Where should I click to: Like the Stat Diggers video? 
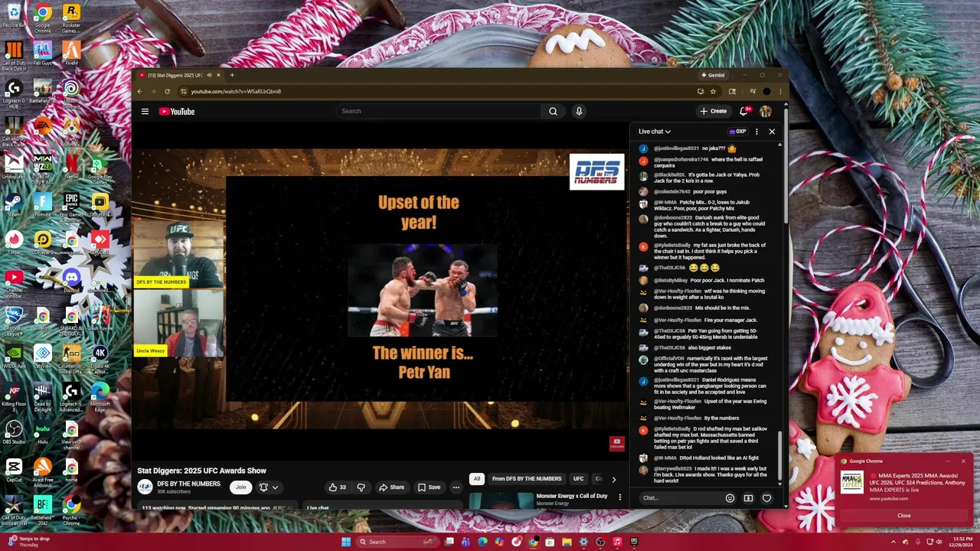click(337, 487)
